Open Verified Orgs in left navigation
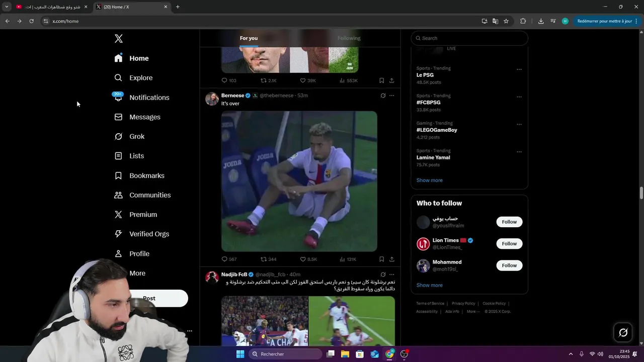Image resolution: width=644 pixels, height=362 pixels. click(x=141, y=234)
